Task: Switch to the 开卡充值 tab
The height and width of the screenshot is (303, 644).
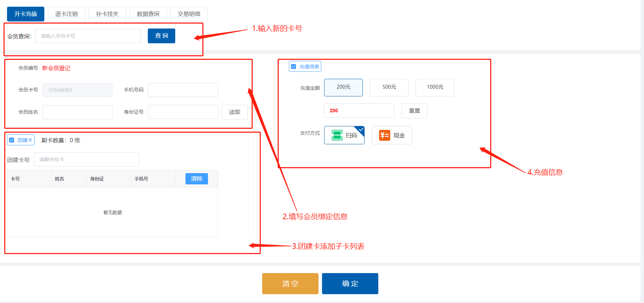Action: click(x=26, y=14)
